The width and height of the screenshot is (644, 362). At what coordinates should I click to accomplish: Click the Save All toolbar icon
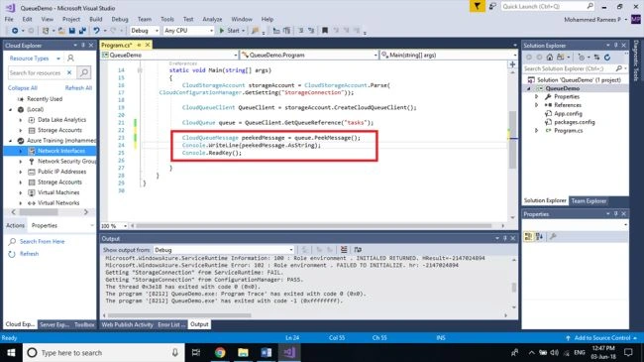coord(82,31)
